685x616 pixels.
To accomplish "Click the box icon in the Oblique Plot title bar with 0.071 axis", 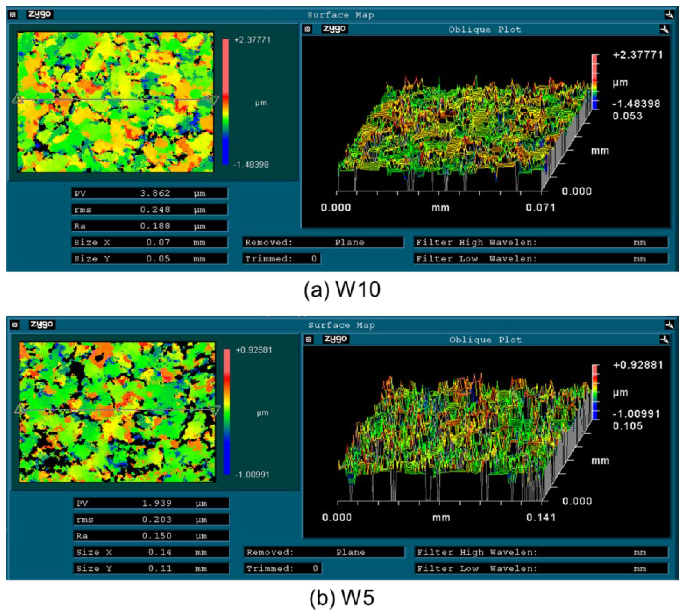I will click(307, 29).
